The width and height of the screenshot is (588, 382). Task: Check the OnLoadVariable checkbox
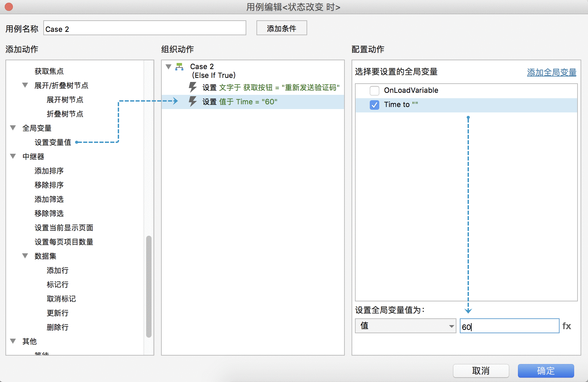pos(375,90)
